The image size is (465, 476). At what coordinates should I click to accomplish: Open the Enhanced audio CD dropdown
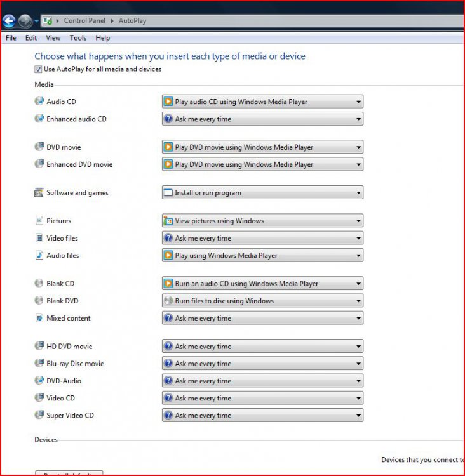pyautogui.click(x=262, y=119)
